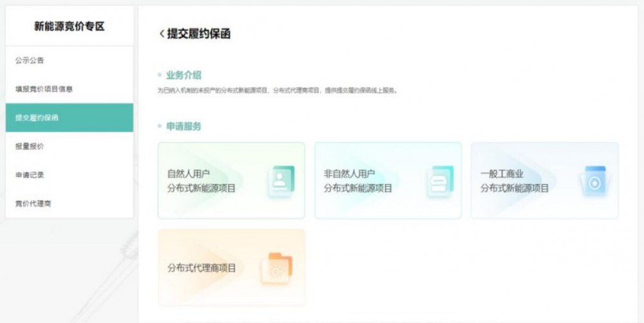Click the 新能源竞价专区 sidebar header
Viewport: 644px width, 323px height.
(69, 26)
